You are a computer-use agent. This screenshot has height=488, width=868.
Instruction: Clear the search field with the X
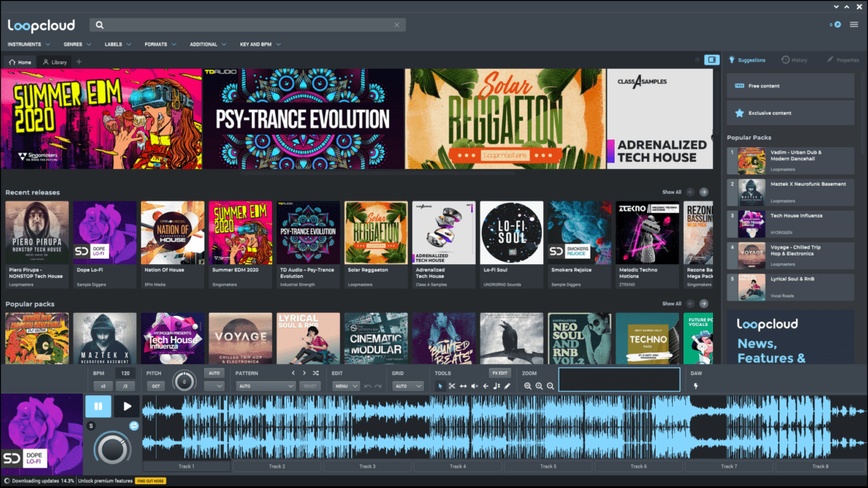point(397,25)
